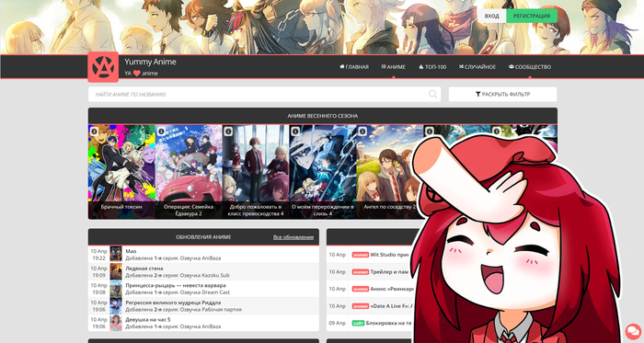Click аниме tag beside «Date A Live F» news

[361, 306]
